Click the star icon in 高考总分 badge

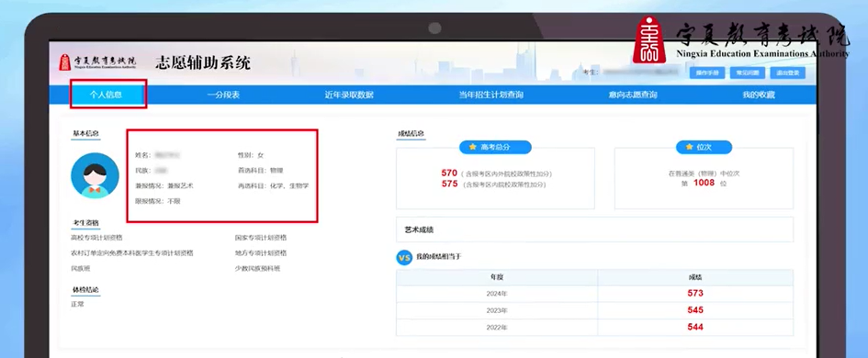472,147
